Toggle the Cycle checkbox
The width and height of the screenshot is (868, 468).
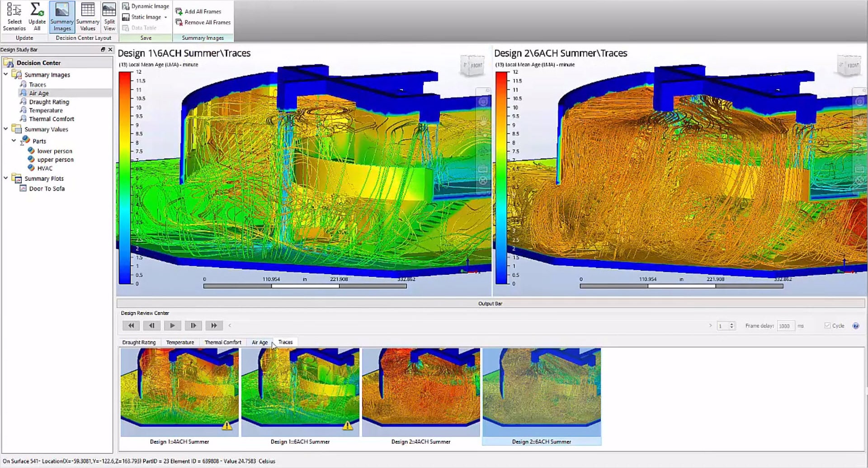click(827, 326)
